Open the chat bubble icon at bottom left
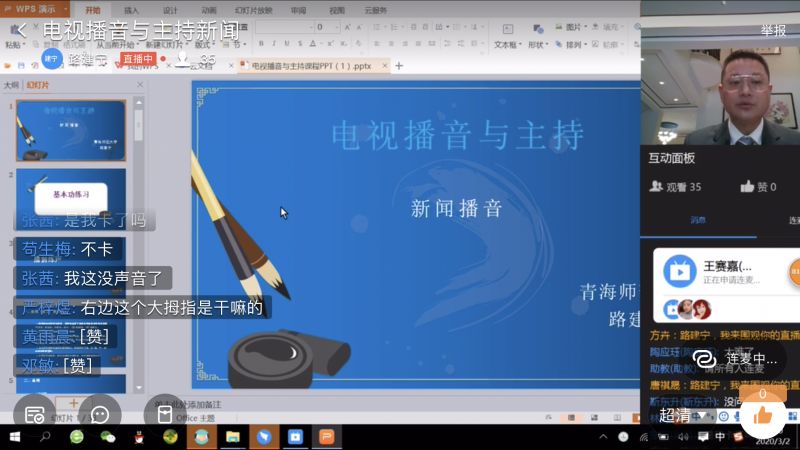The image size is (800, 450). pyautogui.click(x=99, y=413)
